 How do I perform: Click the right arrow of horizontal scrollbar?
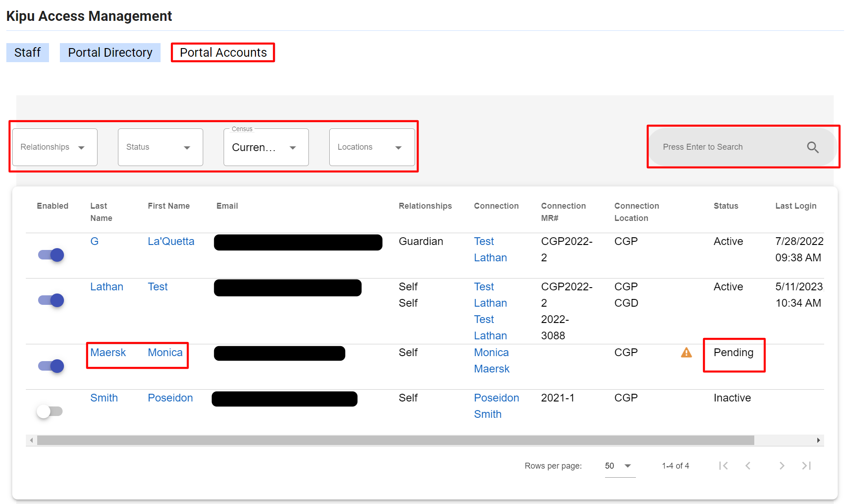pos(818,440)
